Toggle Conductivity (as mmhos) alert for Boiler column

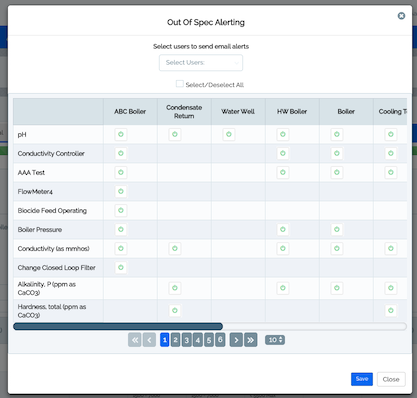337,248
